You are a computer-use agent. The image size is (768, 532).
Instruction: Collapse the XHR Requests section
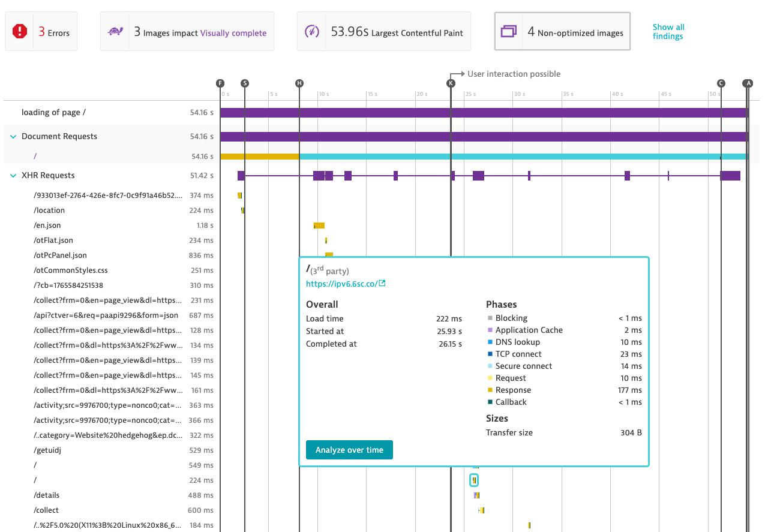point(13,175)
